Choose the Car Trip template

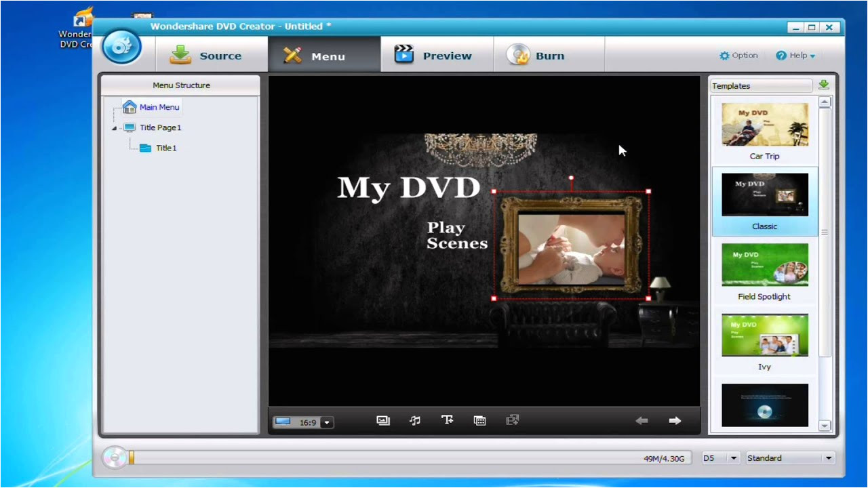(x=765, y=131)
